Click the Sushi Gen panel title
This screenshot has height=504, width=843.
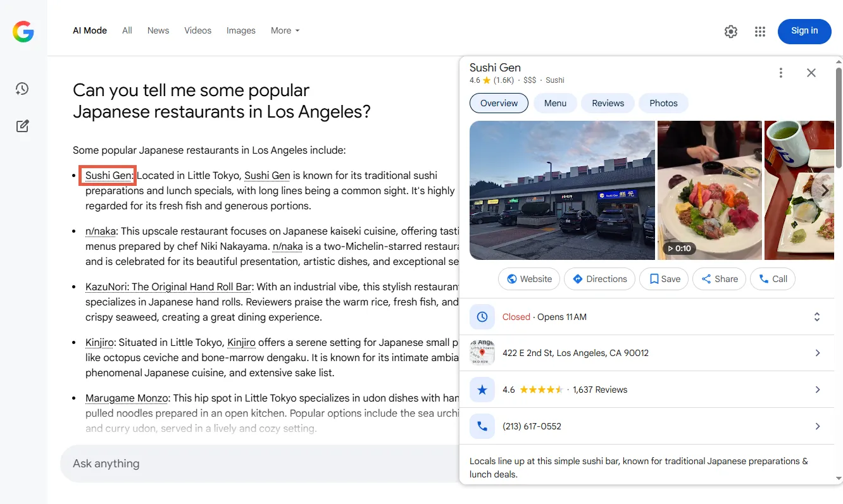(495, 68)
